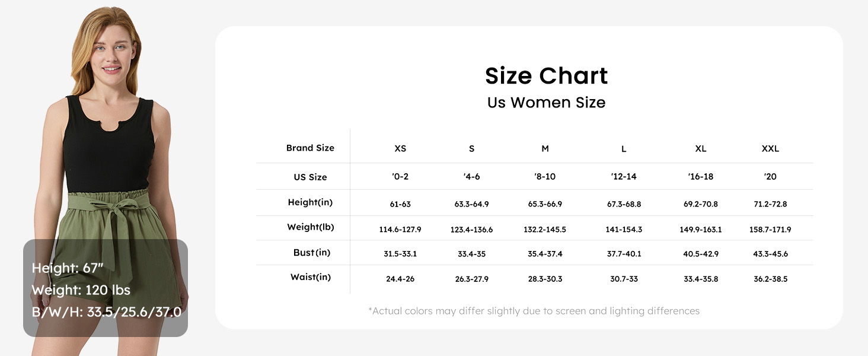Click the Bust(in) row label

click(x=311, y=253)
